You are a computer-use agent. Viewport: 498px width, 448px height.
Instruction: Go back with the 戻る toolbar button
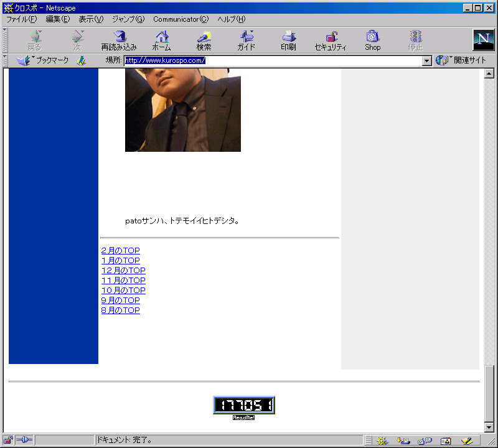tap(35, 40)
